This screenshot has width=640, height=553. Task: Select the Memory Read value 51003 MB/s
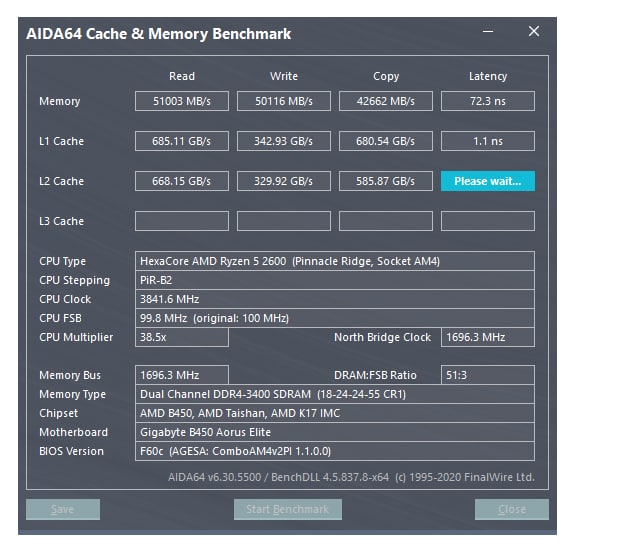(182, 101)
